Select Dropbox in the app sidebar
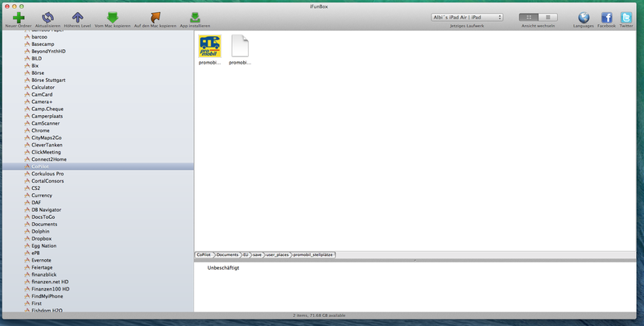 (x=42, y=238)
